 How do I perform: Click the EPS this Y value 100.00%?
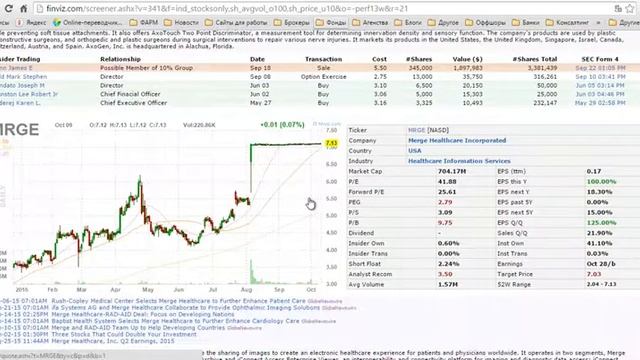tap(601, 182)
